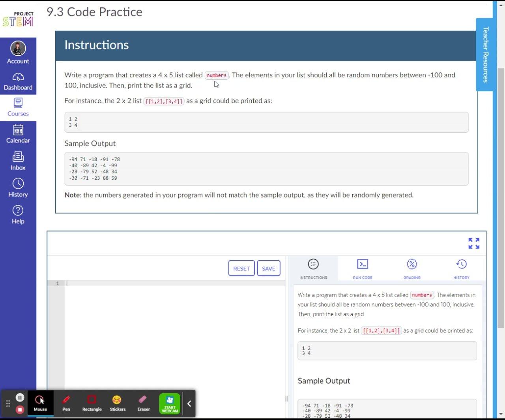Save the code with Save button
The image size is (505, 420).
pyautogui.click(x=269, y=268)
